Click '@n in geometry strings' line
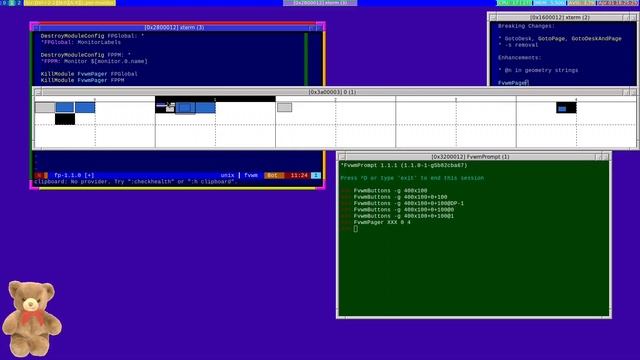 [x=538, y=70]
